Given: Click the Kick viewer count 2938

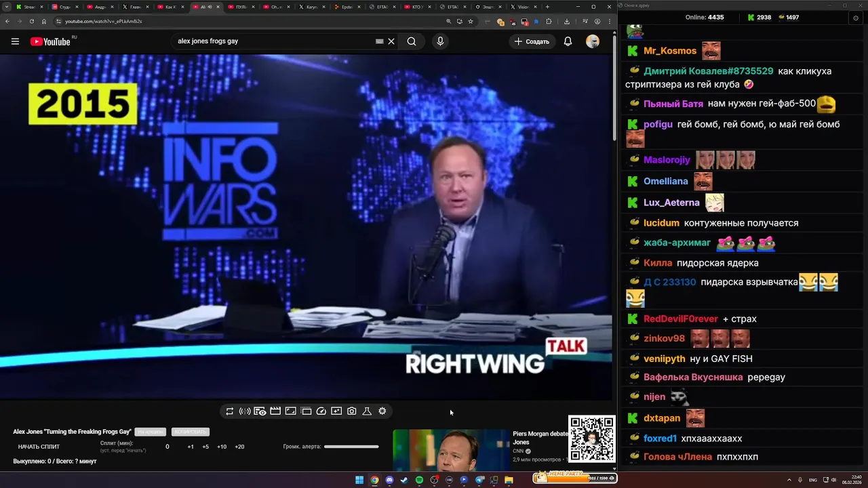Looking at the screenshot, I should pos(759,18).
